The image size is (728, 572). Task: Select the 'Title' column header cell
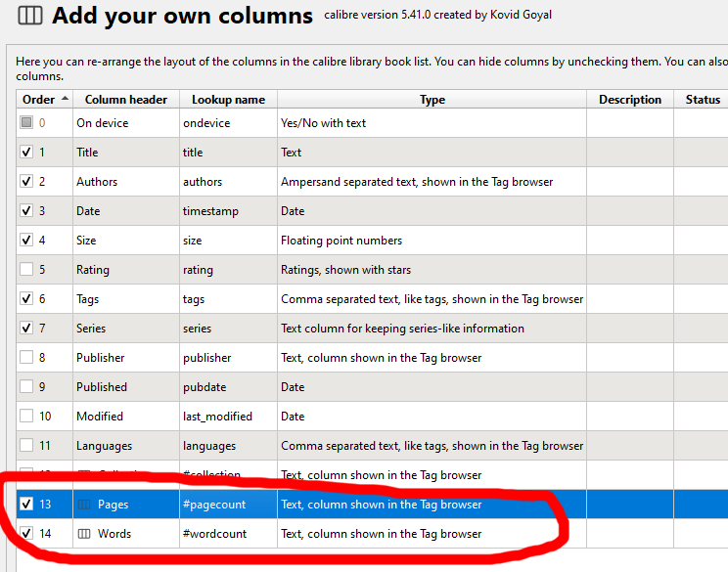pos(126,153)
